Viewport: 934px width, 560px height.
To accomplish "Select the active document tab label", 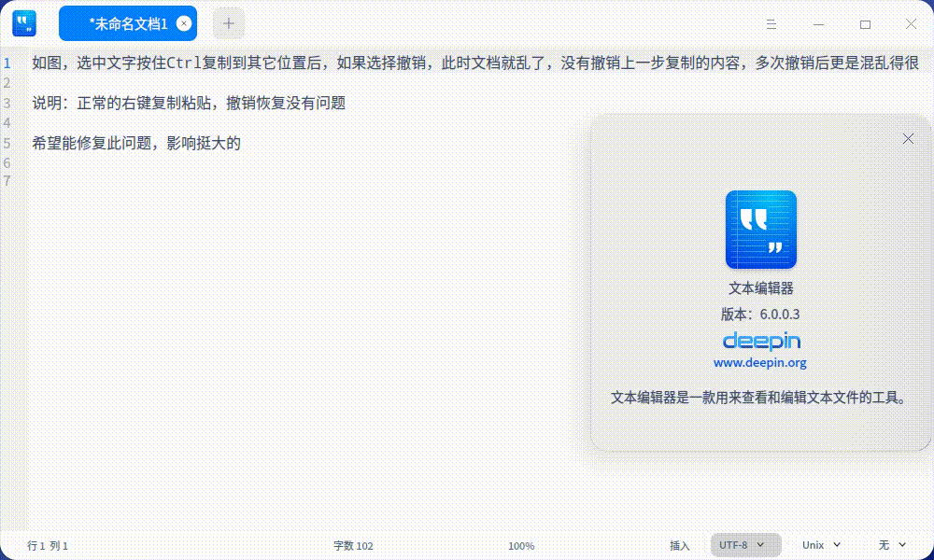I will (x=126, y=23).
